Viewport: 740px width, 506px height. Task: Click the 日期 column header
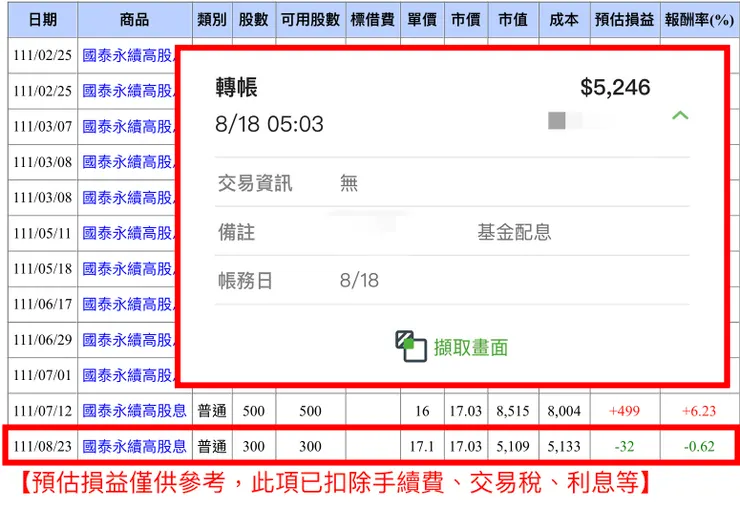42,20
